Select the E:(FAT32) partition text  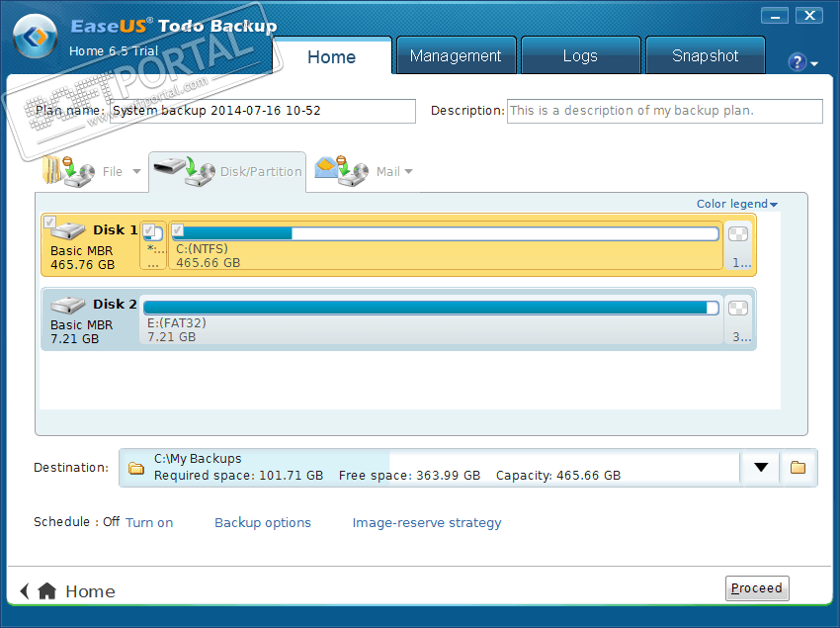coord(176,323)
